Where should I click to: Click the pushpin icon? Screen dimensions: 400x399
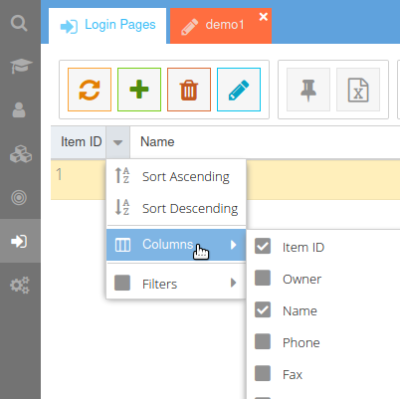[308, 89]
